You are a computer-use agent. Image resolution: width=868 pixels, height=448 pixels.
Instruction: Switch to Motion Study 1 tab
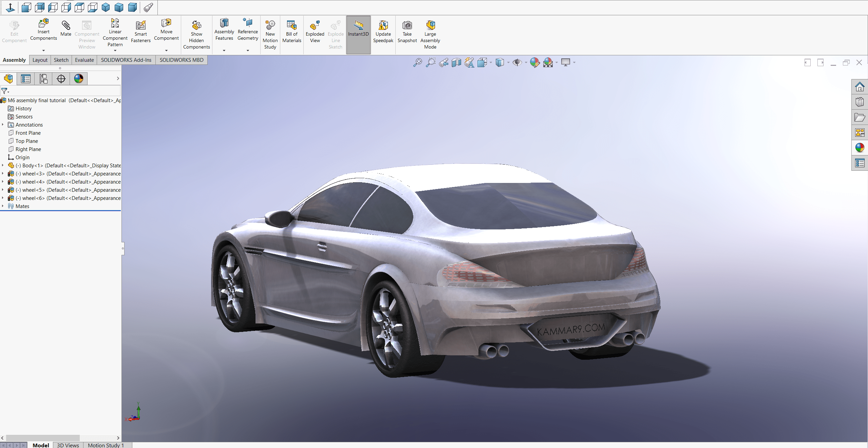pos(106,445)
